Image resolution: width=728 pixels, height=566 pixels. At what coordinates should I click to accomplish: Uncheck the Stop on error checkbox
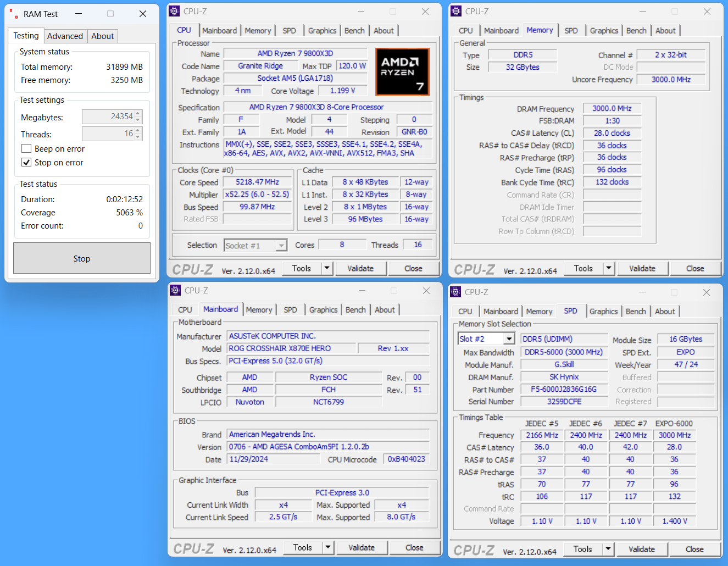pyautogui.click(x=26, y=162)
